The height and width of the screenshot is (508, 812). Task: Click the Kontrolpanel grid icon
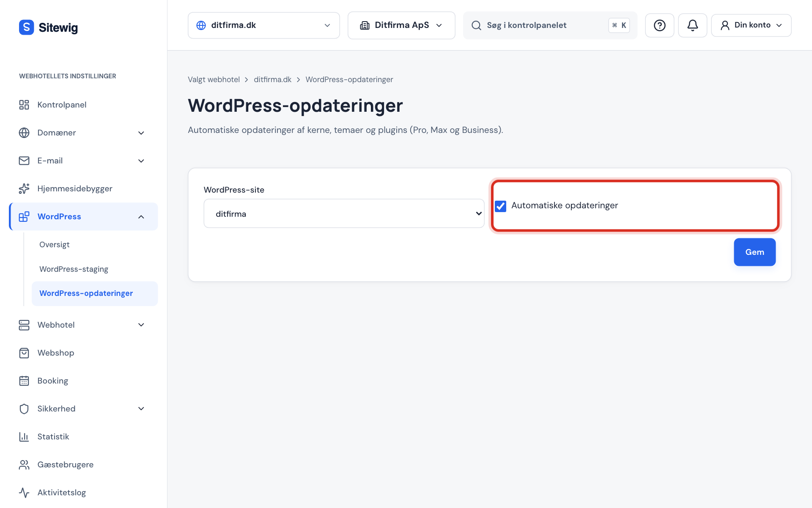(x=24, y=105)
